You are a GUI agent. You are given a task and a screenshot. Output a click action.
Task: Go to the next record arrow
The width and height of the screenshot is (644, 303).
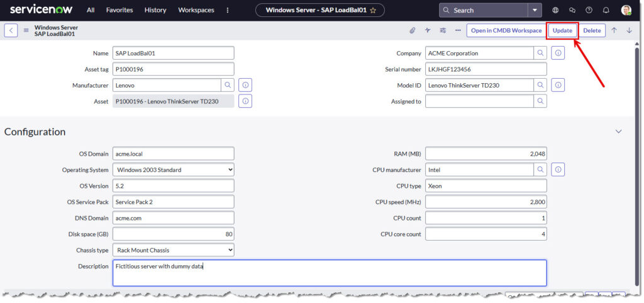(629, 30)
